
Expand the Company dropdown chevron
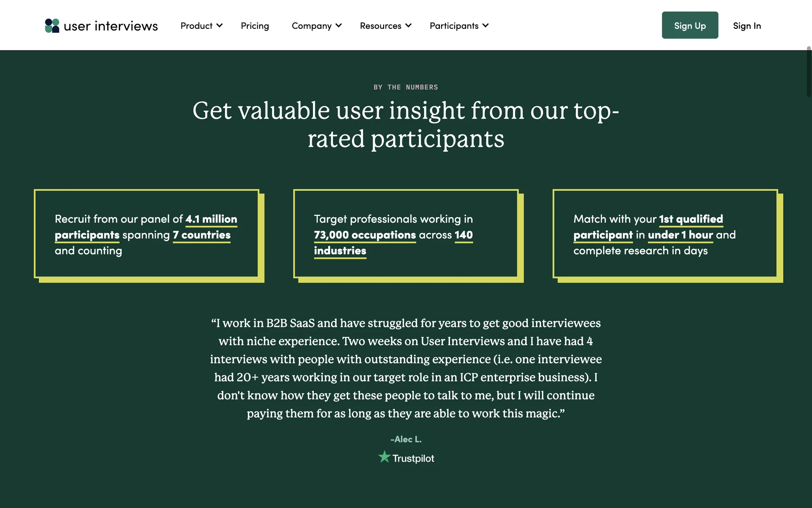pos(339,25)
